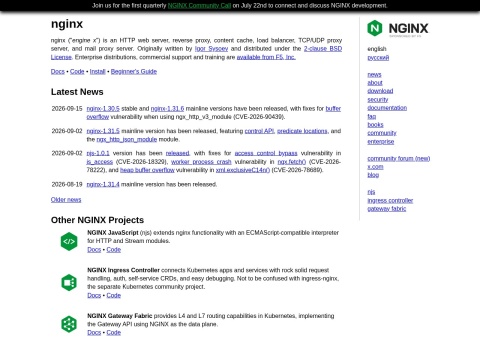Click the 'english' language text in sidebar
Viewport: 480px width, 360px height.
tap(377, 49)
